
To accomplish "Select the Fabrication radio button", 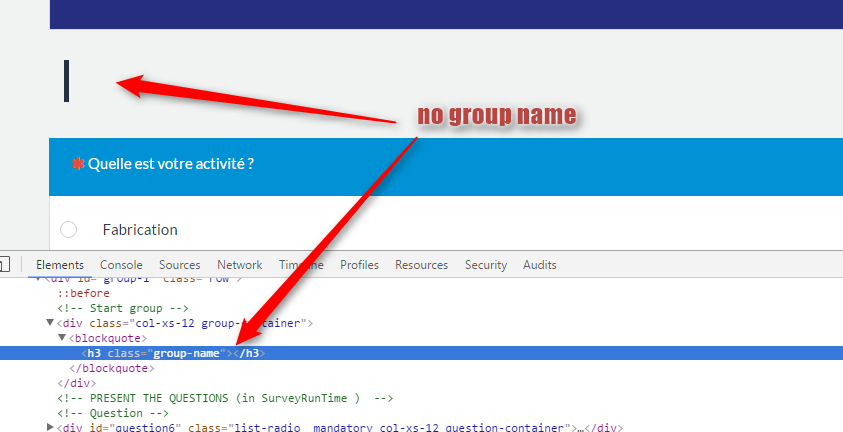I will (x=69, y=230).
